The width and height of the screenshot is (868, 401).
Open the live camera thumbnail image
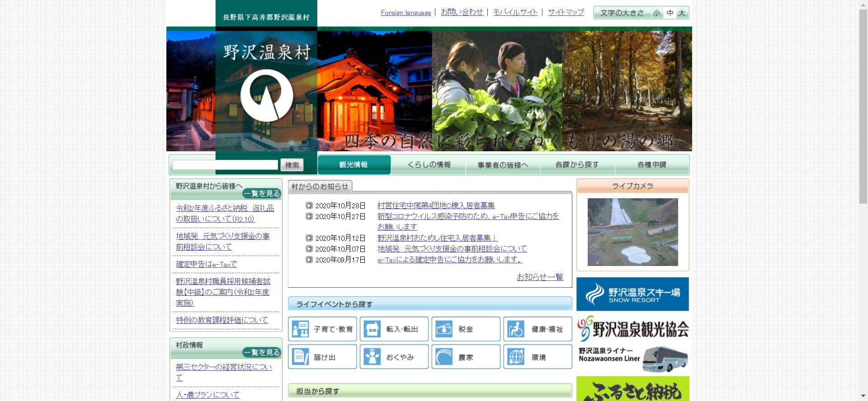632,232
